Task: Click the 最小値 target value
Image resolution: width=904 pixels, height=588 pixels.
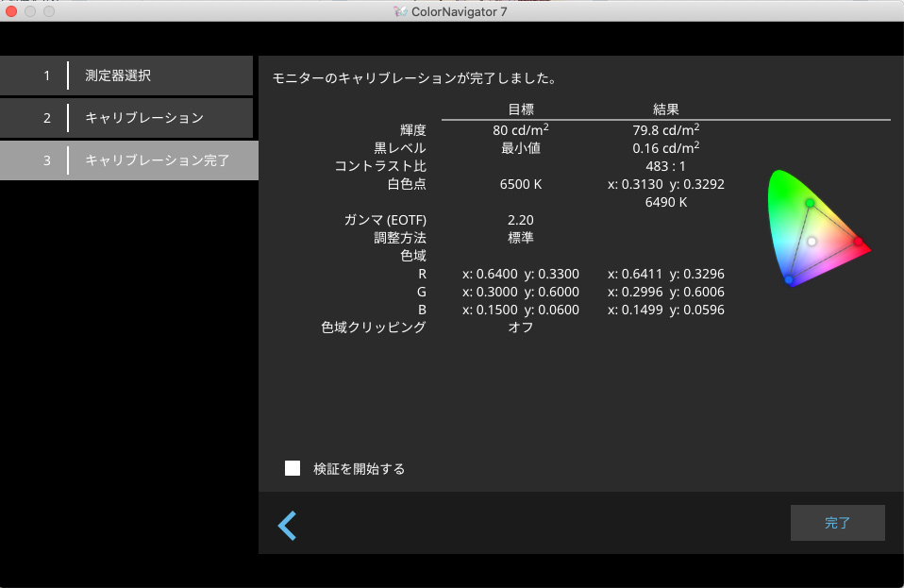Action: tap(521, 148)
